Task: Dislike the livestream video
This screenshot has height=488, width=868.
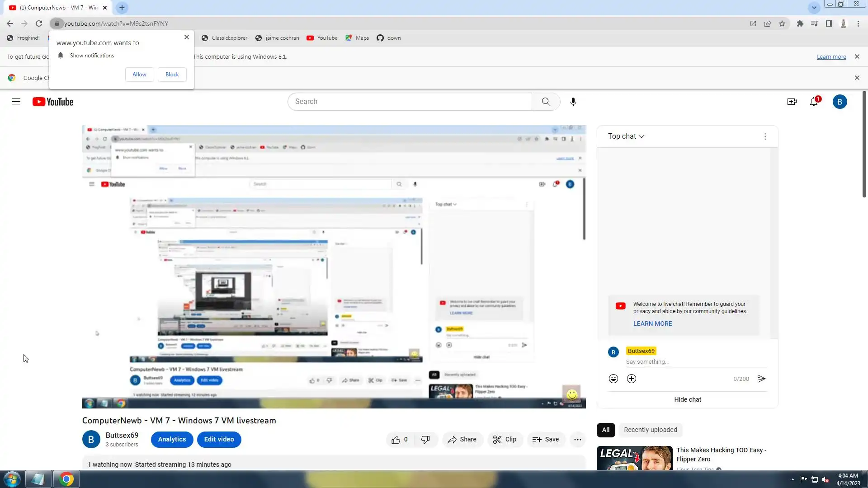Action: 425,440
